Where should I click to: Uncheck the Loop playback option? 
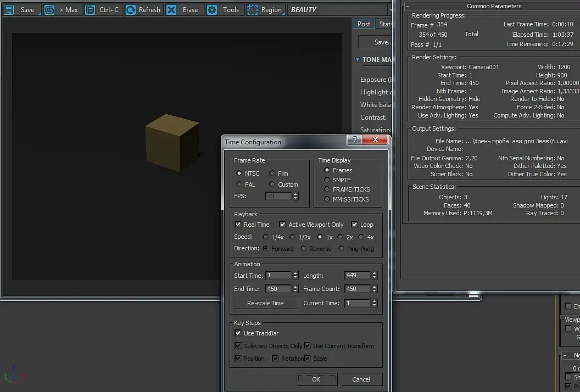click(x=355, y=225)
